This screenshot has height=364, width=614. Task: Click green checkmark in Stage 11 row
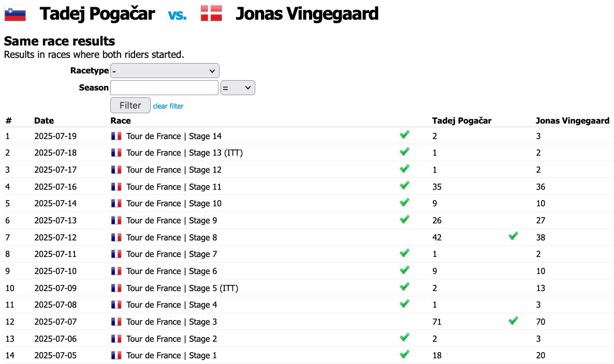pyautogui.click(x=404, y=185)
